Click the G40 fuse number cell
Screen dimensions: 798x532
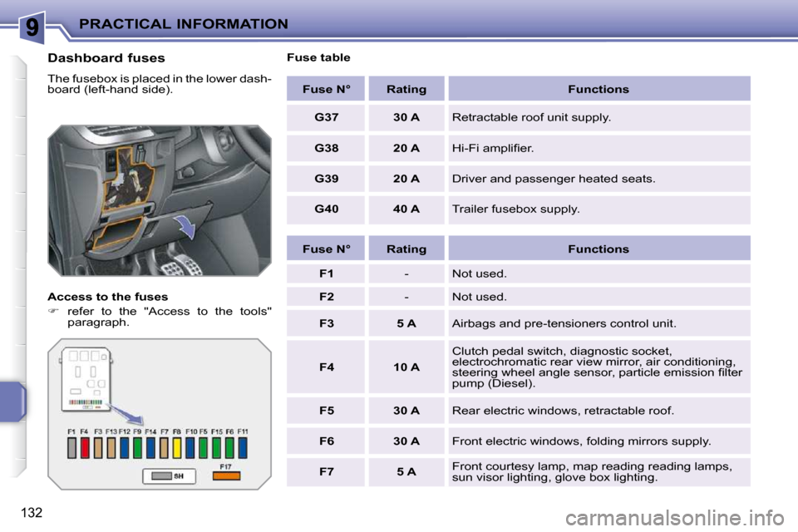click(326, 209)
